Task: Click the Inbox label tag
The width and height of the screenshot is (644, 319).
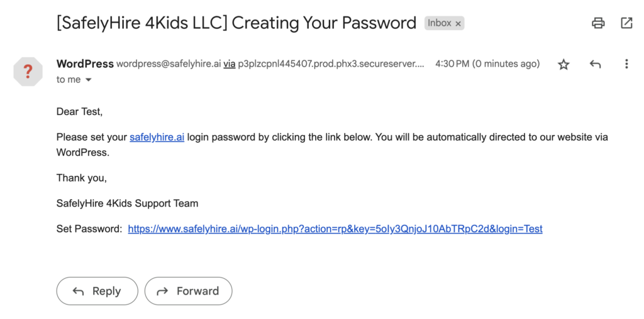Action: coord(440,23)
